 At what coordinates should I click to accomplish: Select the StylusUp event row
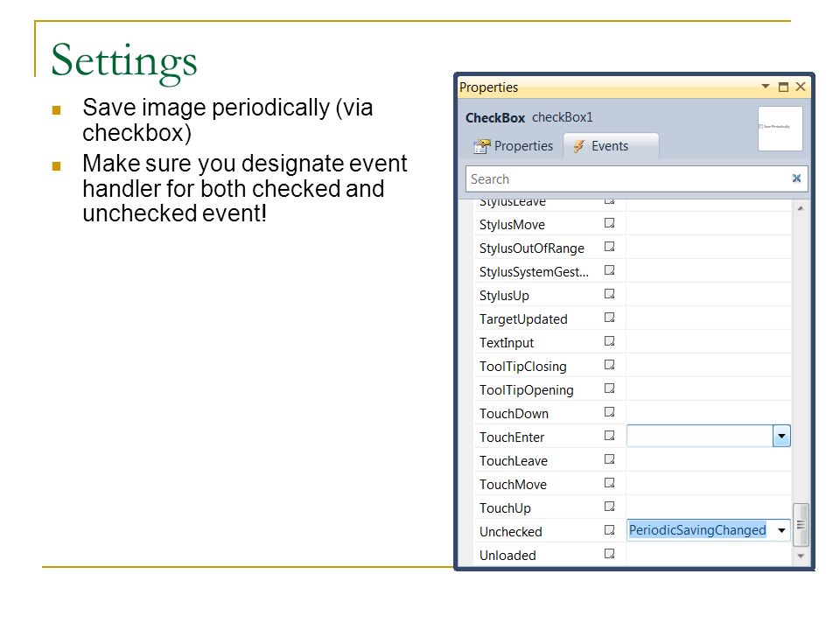coord(632,295)
